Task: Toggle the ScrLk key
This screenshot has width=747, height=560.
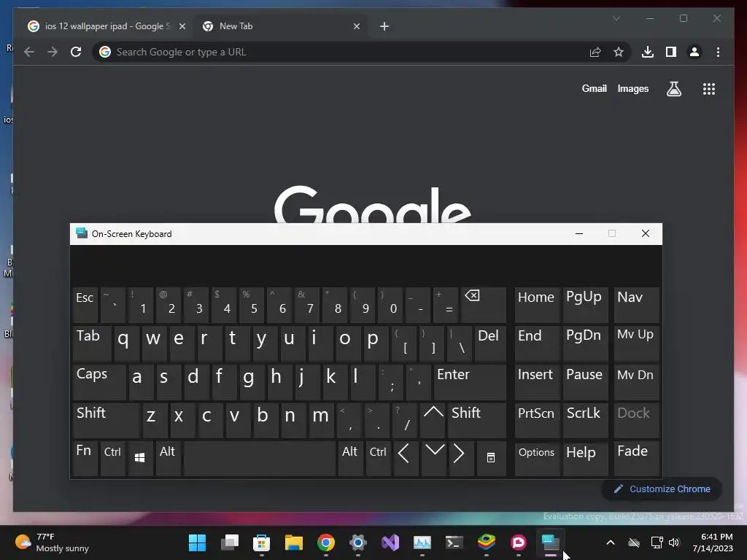Action: (585, 420)
